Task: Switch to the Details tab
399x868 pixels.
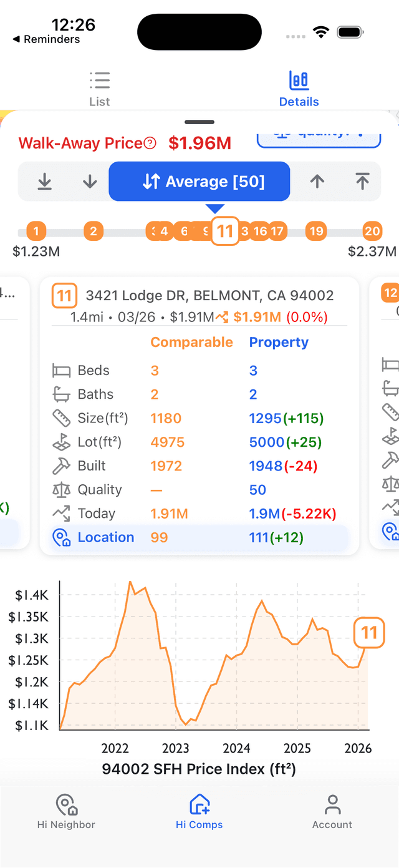Action: 299,89
